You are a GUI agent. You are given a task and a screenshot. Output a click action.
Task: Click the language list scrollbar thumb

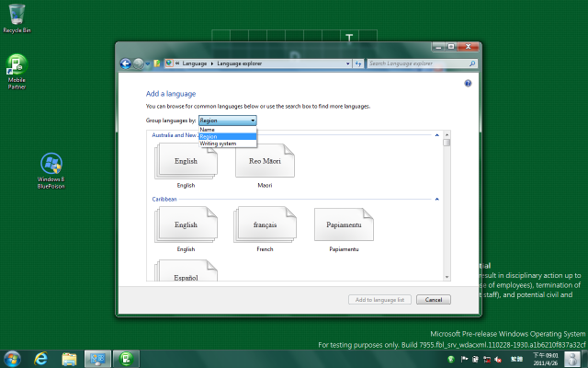[447, 143]
